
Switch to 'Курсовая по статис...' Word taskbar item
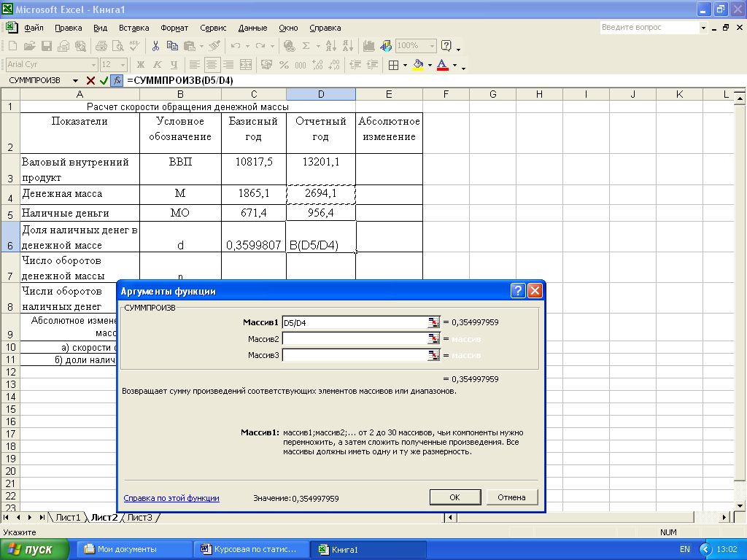(251, 550)
